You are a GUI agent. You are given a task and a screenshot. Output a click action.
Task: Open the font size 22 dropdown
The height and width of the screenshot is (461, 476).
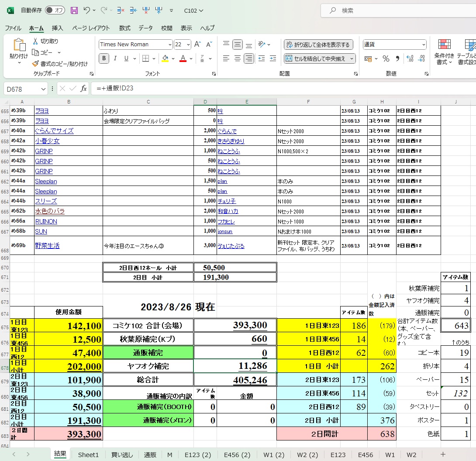[x=188, y=45]
